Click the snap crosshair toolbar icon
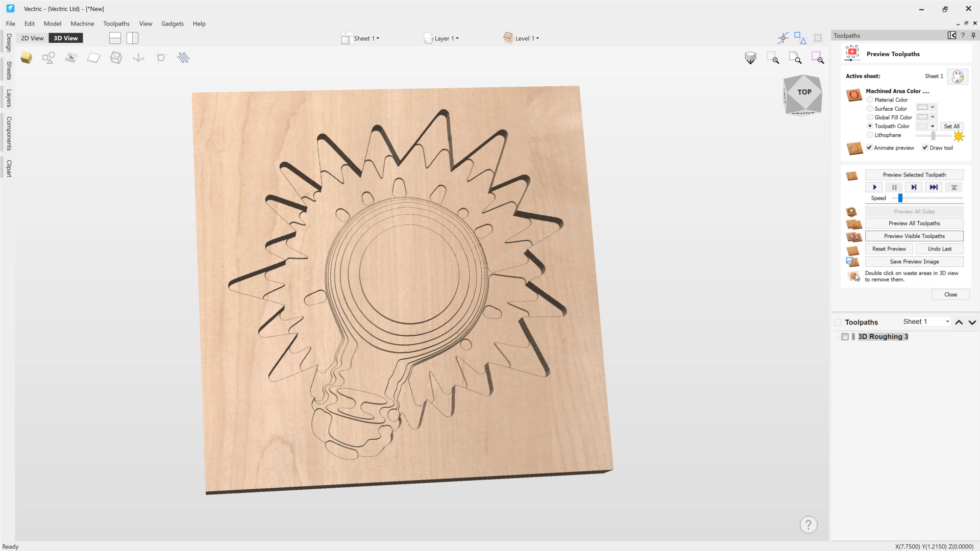 pos(783,38)
